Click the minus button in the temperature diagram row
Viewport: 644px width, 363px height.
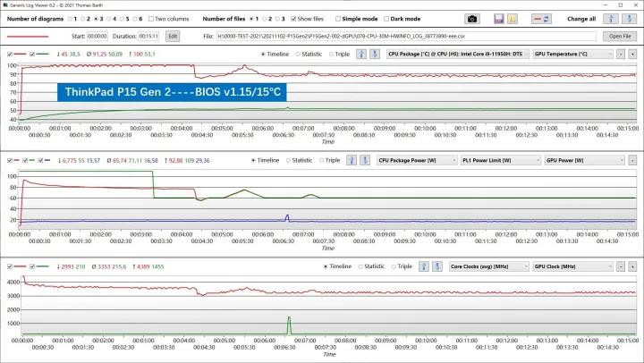pos(620,54)
